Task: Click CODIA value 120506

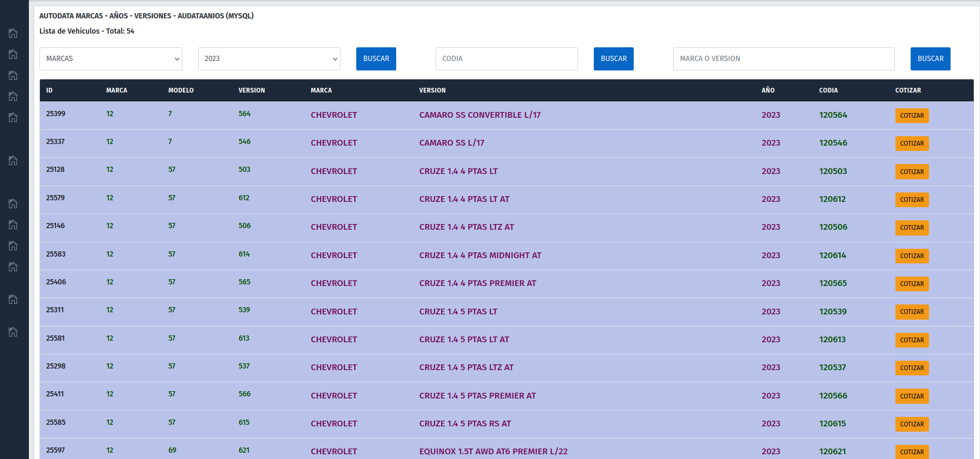Action: pyautogui.click(x=833, y=227)
